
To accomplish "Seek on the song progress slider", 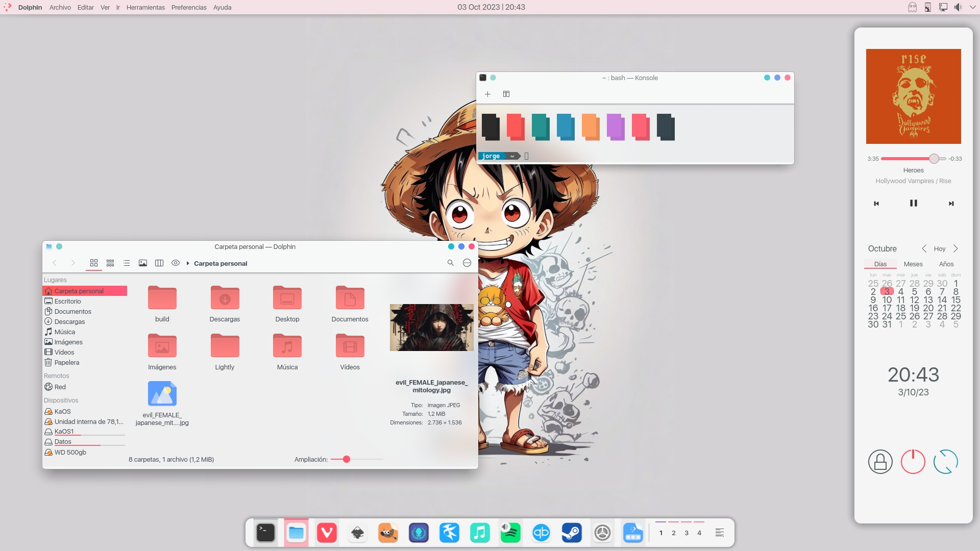I will pos(914,159).
